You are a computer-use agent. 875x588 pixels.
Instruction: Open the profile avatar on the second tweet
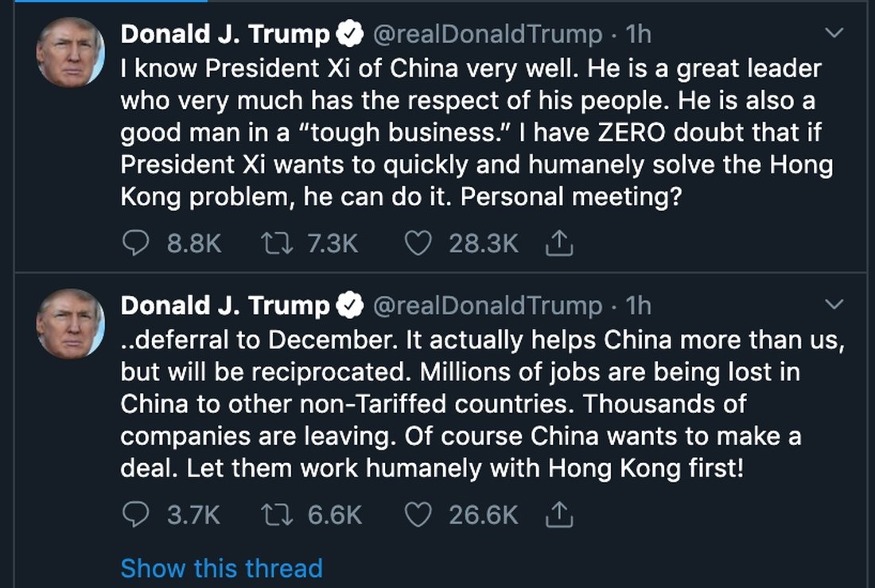(70, 323)
